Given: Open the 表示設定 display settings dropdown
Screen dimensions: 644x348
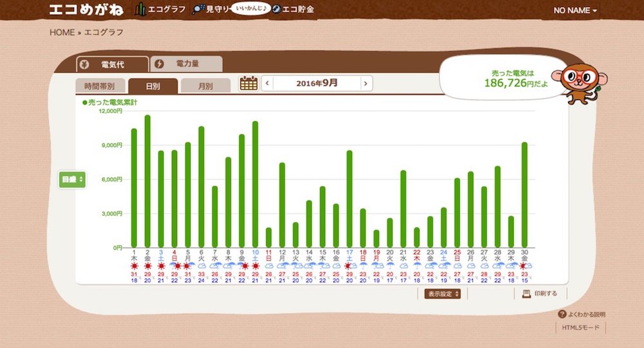Looking at the screenshot, I should [442, 294].
